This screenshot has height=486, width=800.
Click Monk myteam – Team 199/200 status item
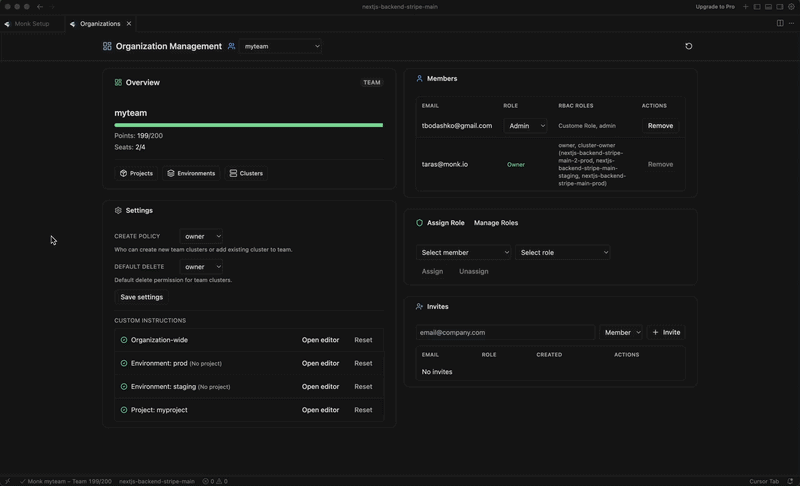[66, 481]
